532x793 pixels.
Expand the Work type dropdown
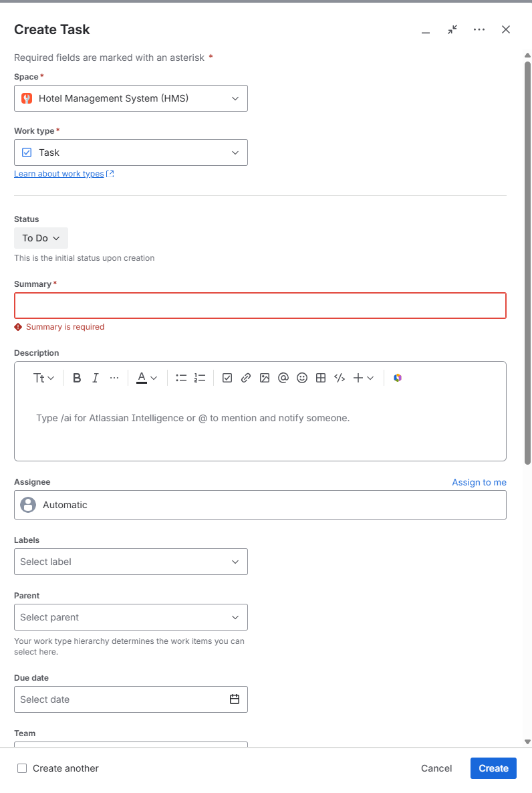click(x=131, y=152)
